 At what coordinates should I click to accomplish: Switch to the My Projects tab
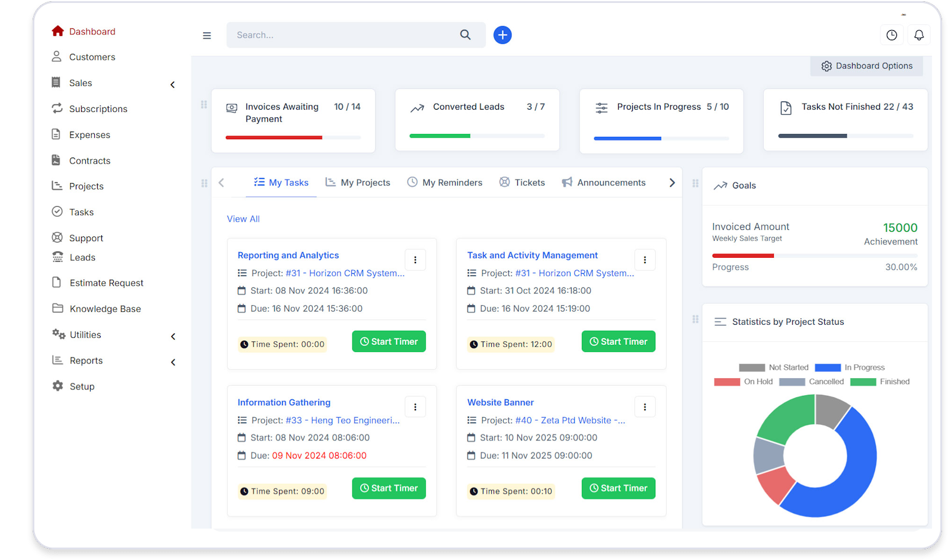(358, 183)
